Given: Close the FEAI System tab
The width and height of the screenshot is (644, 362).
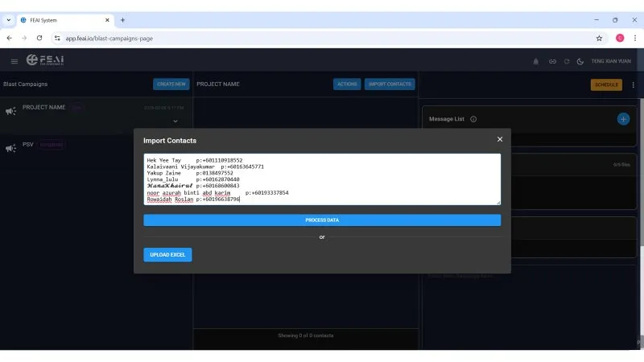Looking at the screenshot, I should tap(107, 20).
